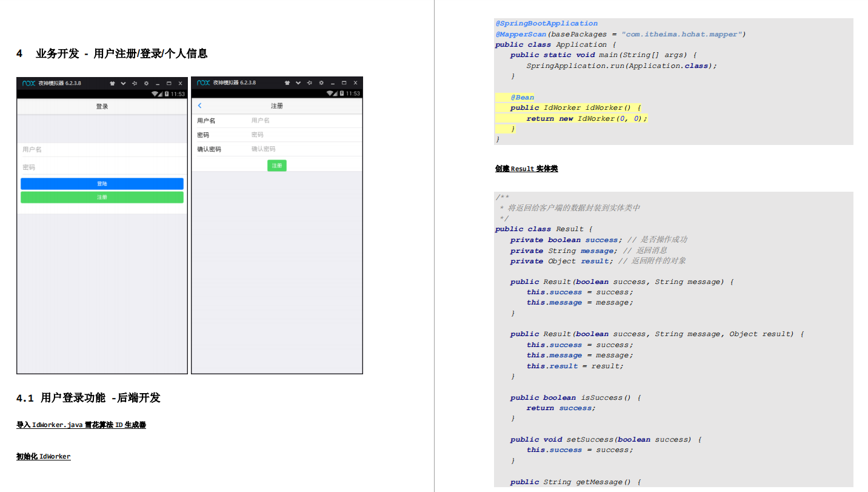The width and height of the screenshot is (868, 492).
Task: Maximize the register emulator window
Action: (x=344, y=83)
